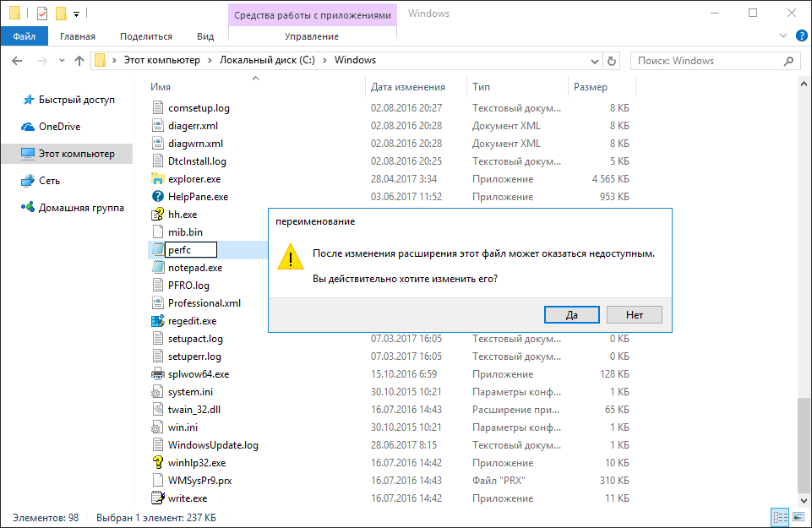Expand breadcrumb arrow after Локальный диск (C:)
812x528 pixels.
(324, 61)
